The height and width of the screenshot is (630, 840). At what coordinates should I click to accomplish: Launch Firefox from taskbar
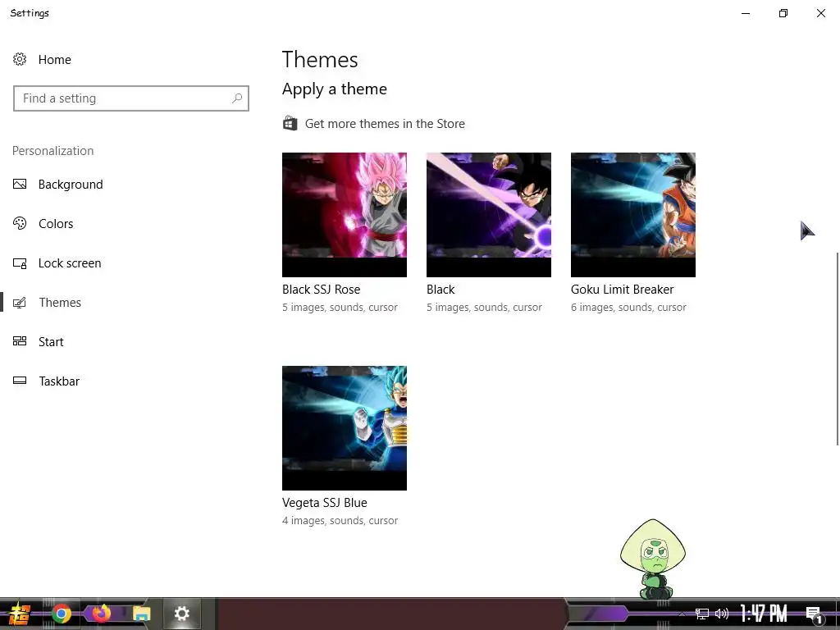coord(101,614)
